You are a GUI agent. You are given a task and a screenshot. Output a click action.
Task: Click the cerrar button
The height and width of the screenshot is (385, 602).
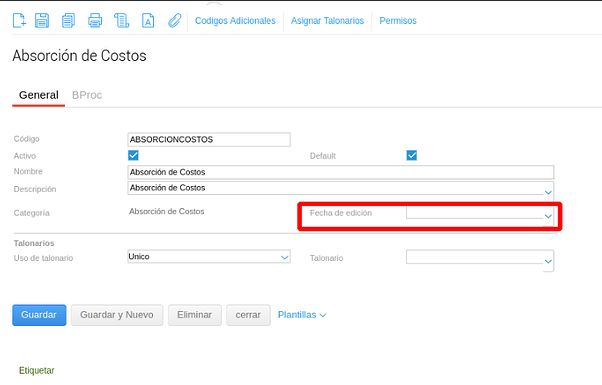pyautogui.click(x=248, y=315)
